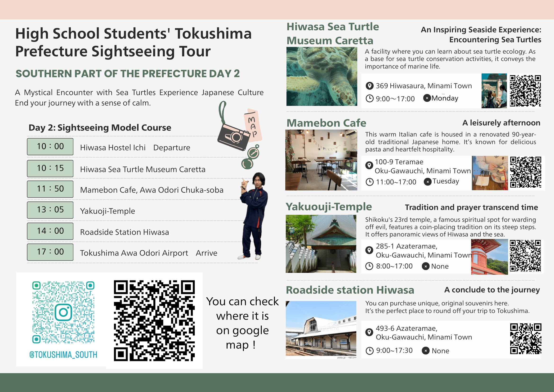Click the Yakuouji-Temple QR code
Image resolution: width=554 pixels, height=392 pixels.
(x=525, y=256)
